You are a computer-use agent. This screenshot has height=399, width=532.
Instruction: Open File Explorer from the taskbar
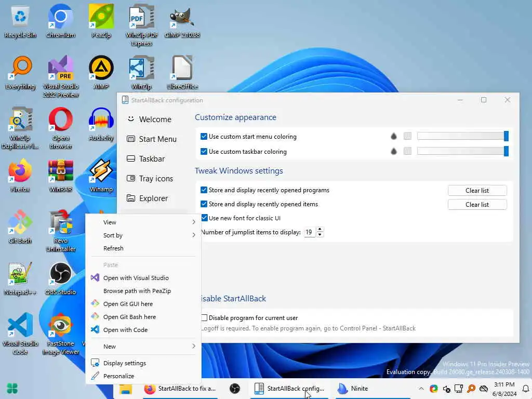125,389
